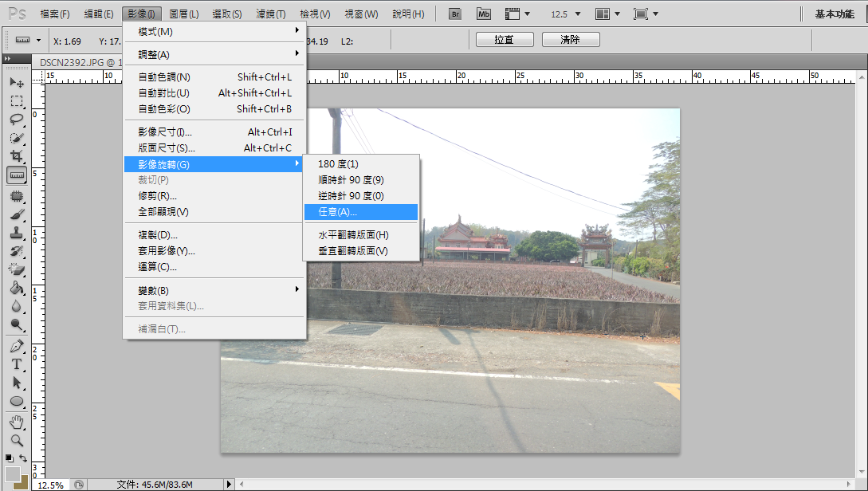
Task: Open the foreground color swatch
Action: [x=12, y=473]
